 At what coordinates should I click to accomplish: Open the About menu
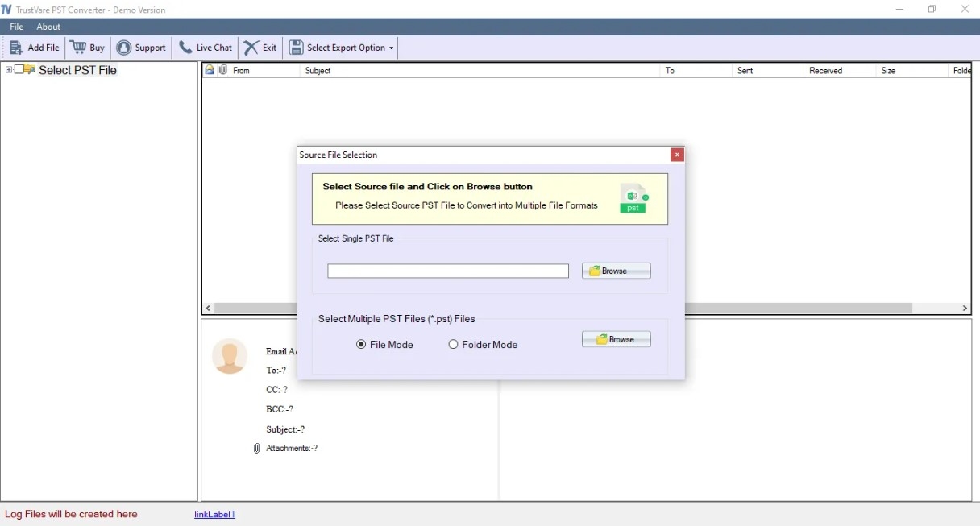pyautogui.click(x=48, y=27)
